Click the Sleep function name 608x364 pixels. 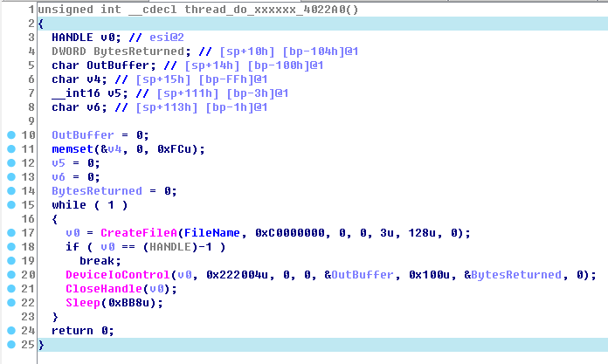tap(83, 303)
